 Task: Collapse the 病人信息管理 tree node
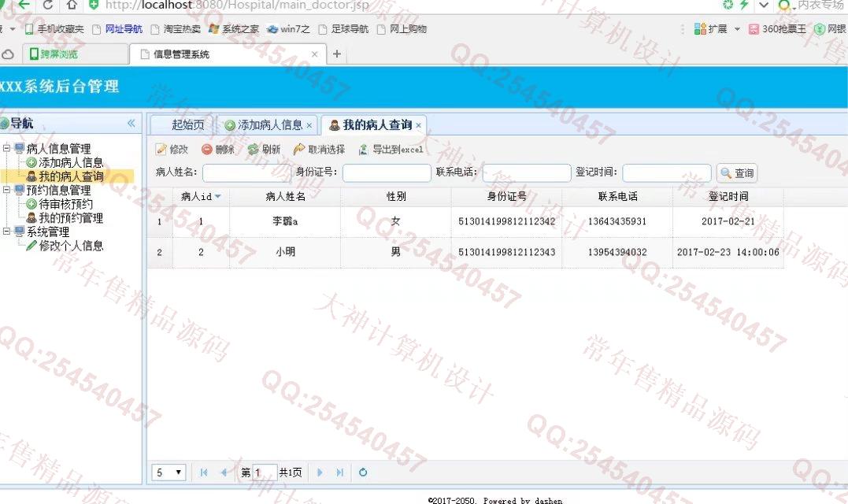coord(6,147)
